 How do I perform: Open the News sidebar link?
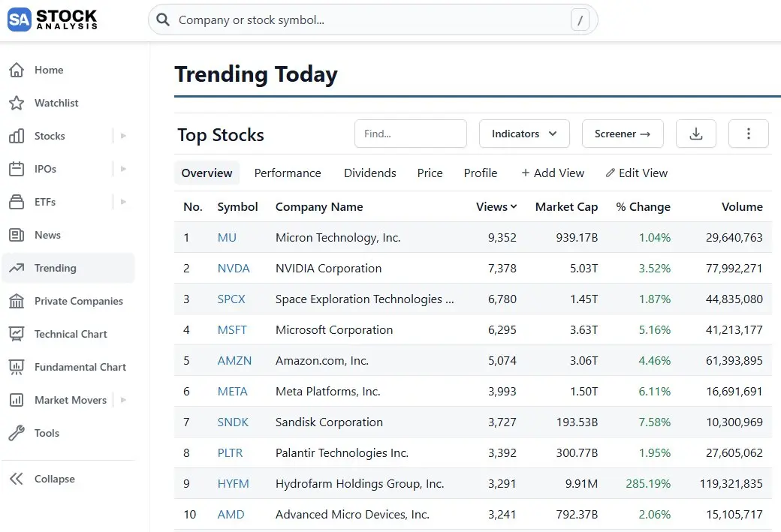pos(47,235)
